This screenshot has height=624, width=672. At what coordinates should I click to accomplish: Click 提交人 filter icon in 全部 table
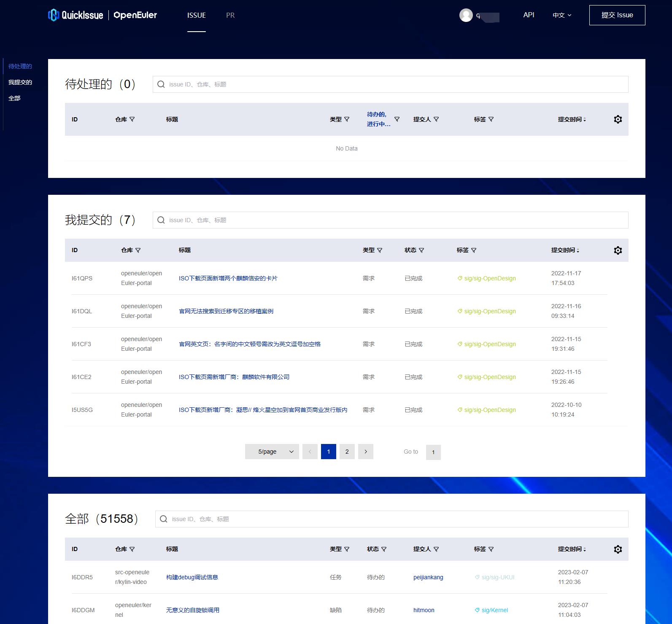pyautogui.click(x=436, y=549)
